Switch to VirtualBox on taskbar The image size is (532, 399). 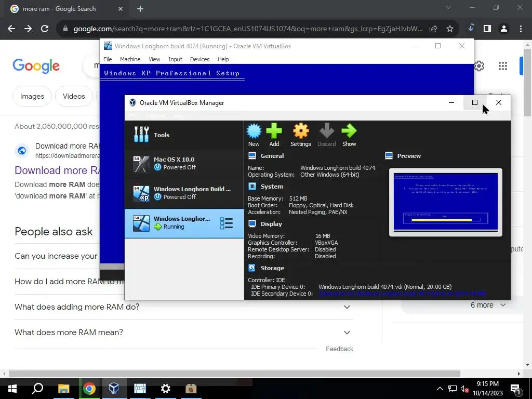tap(114, 389)
